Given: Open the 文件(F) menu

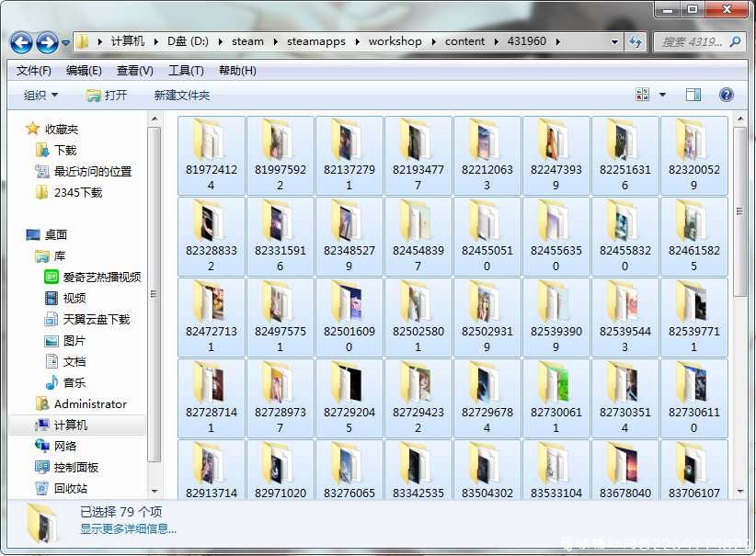Looking at the screenshot, I should point(34,71).
